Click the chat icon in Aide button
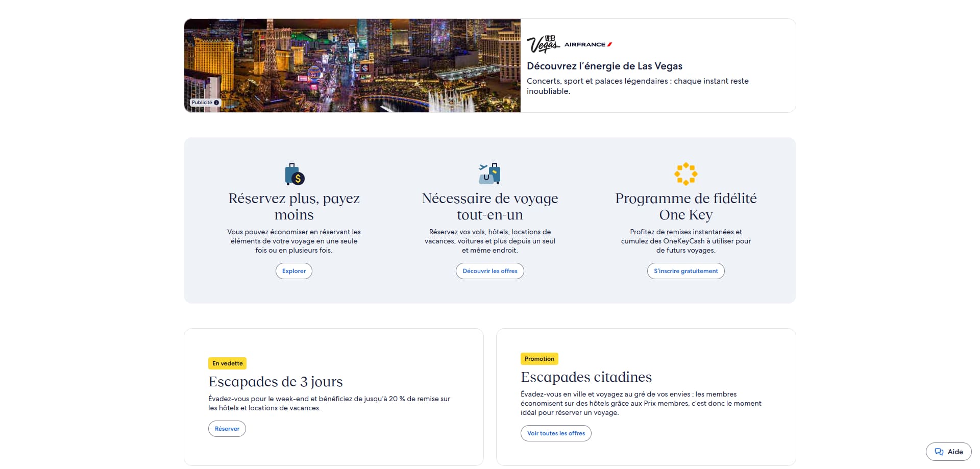This screenshot has width=980, height=469. 939,452
